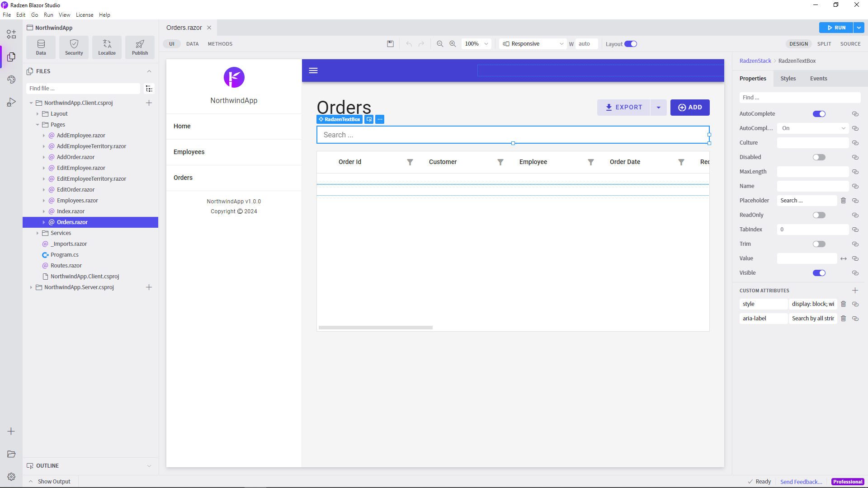Switch to the METHODS tab

220,44
